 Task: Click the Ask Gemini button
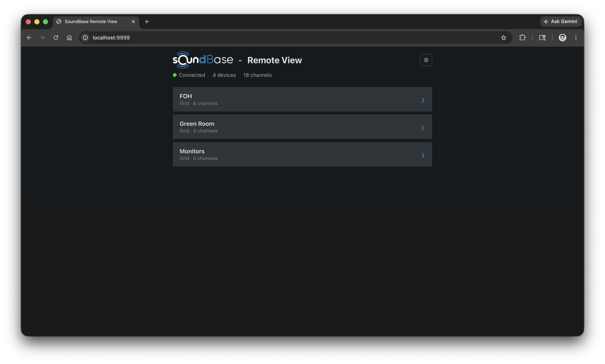pos(561,21)
